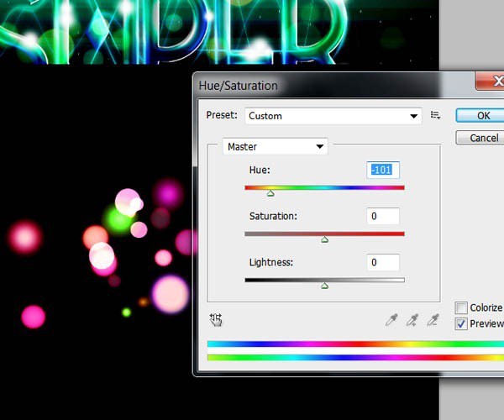Click the Lightness value input box
The width and height of the screenshot is (504, 420).
(x=383, y=263)
